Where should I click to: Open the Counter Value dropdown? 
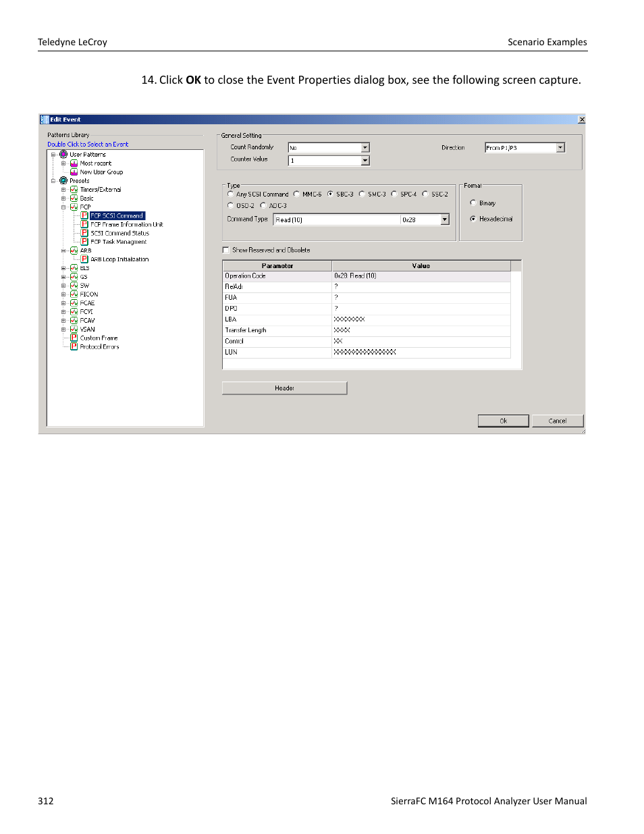(x=365, y=161)
